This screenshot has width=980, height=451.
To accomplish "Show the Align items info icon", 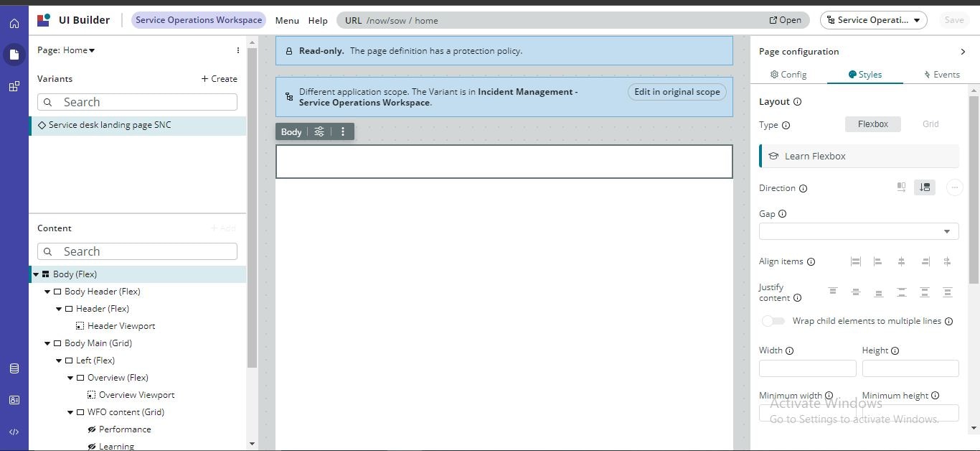I will [811, 262].
